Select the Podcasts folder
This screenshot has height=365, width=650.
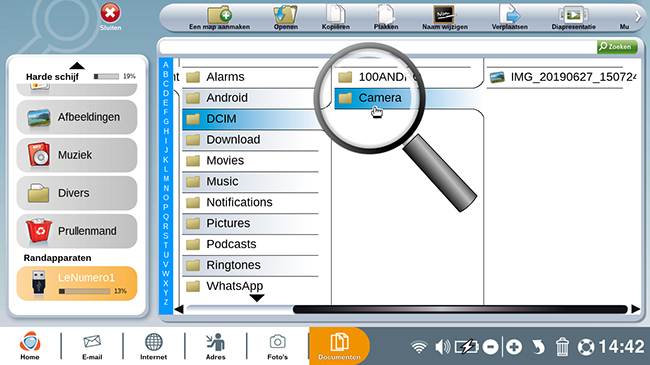point(250,244)
